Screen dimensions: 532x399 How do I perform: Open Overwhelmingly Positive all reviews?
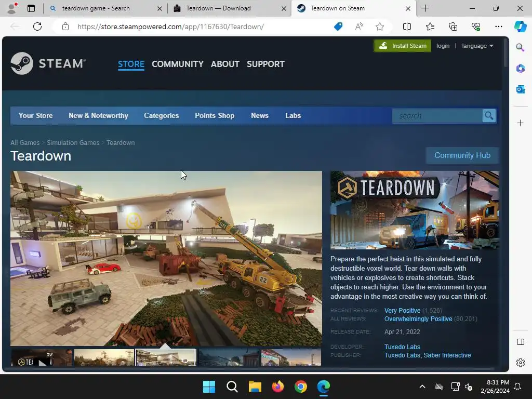tap(418, 319)
